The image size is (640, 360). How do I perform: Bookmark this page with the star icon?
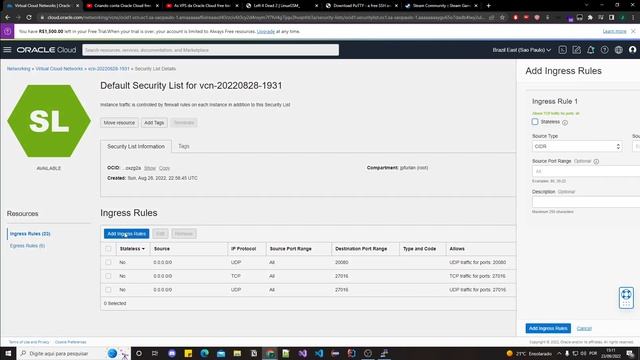[x=502, y=18]
